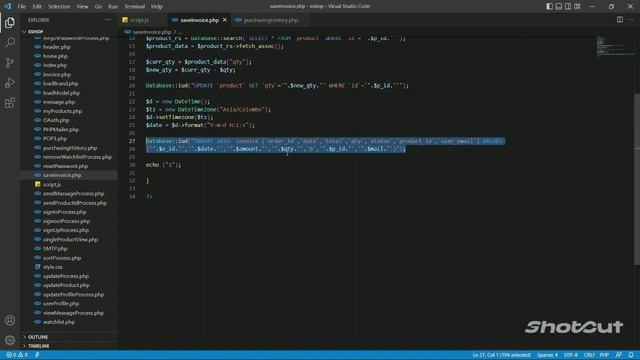
Task: Open POP3.php in the explorer
Action: (55, 139)
